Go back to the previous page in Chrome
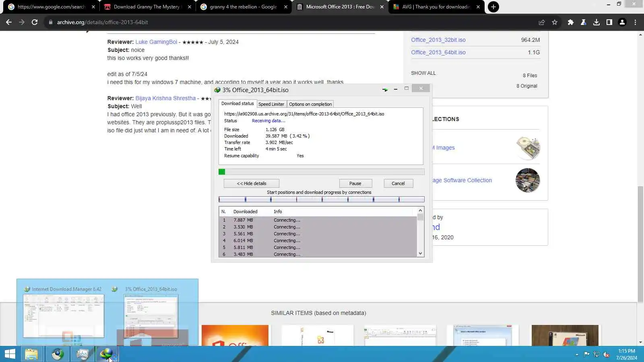This screenshot has width=644, height=362. point(9,22)
